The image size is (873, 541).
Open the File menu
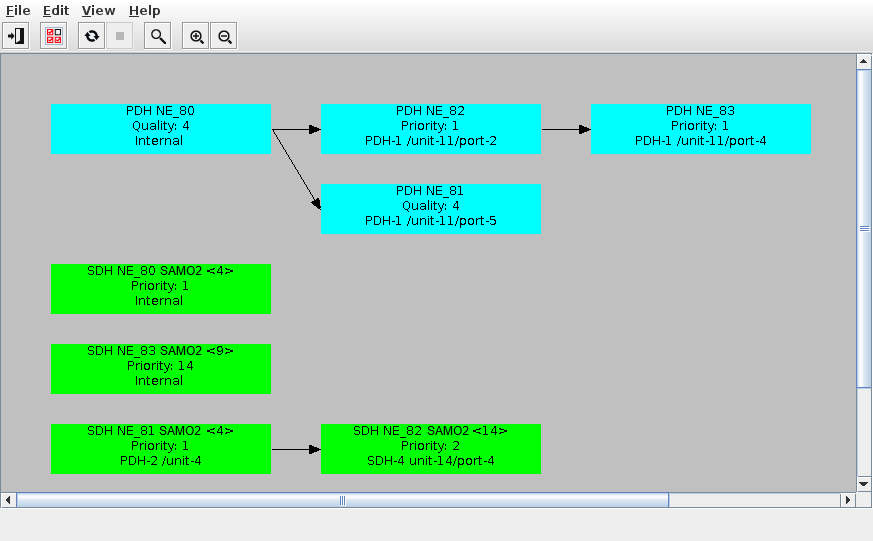(x=18, y=10)
